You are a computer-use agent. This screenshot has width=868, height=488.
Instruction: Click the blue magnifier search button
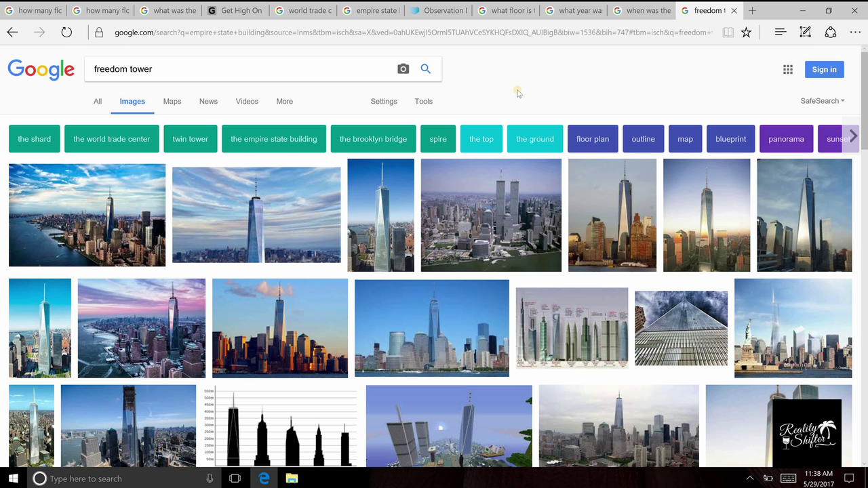pyautogui.click(x=426, y=69)
